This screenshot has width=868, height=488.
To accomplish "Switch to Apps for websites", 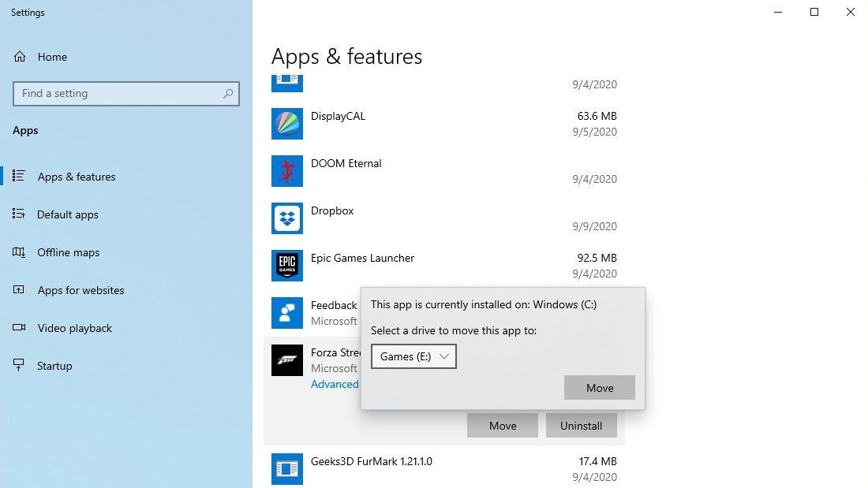I will (x=81, y=290).
